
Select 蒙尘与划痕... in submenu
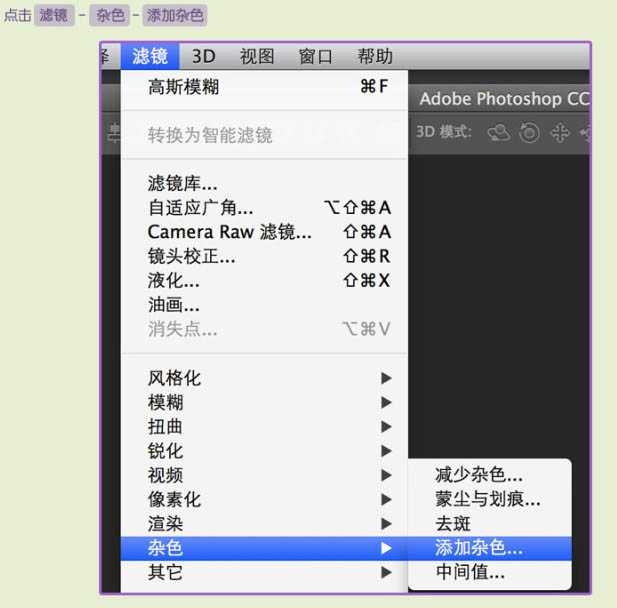click(490, 499)
